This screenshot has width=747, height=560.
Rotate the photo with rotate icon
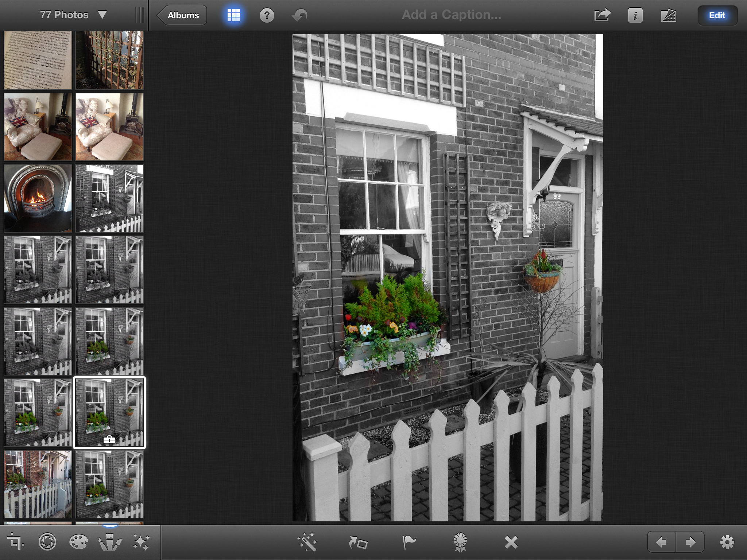[x=358, y=542]
